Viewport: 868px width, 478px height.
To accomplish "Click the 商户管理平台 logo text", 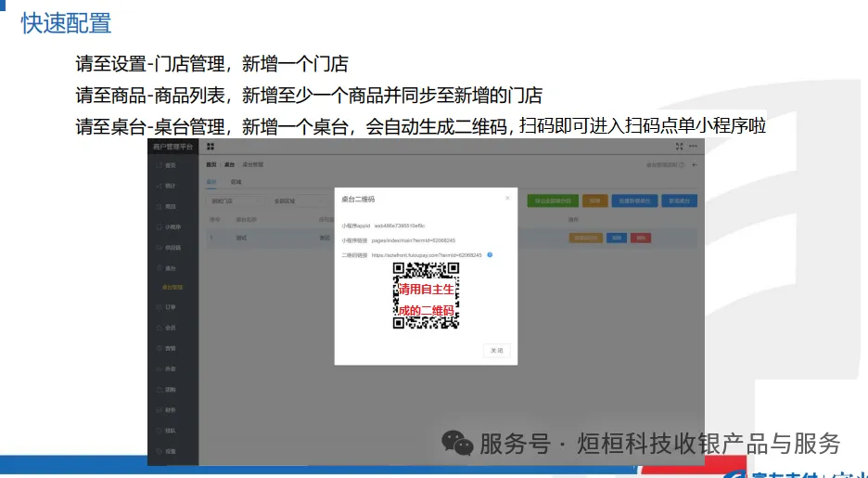I will tap(172, 147).
